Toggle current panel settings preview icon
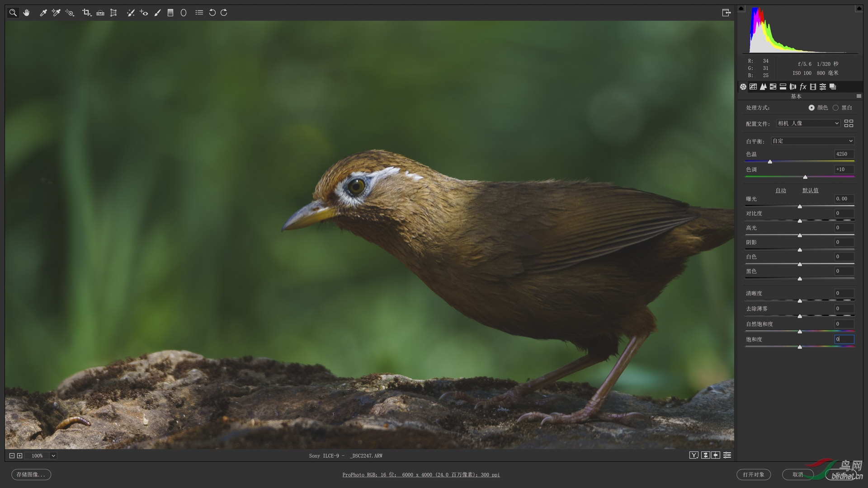This screenshot has height=488, width=868. pyautogui.click(x=727, y=455)
